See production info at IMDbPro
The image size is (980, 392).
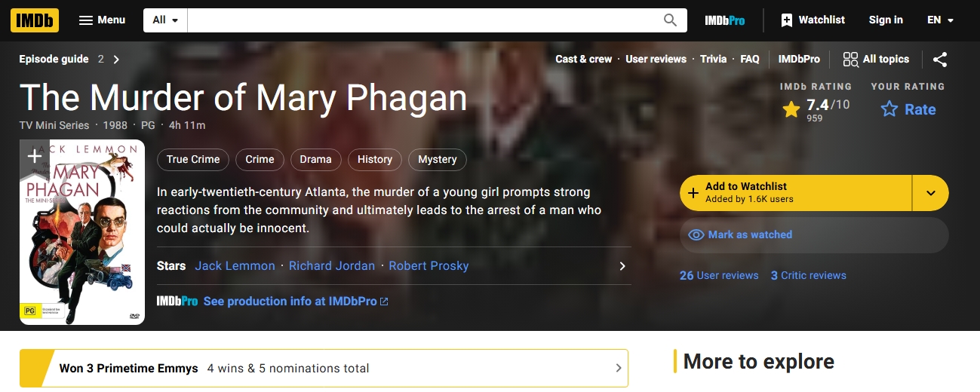tap(296, 301)
